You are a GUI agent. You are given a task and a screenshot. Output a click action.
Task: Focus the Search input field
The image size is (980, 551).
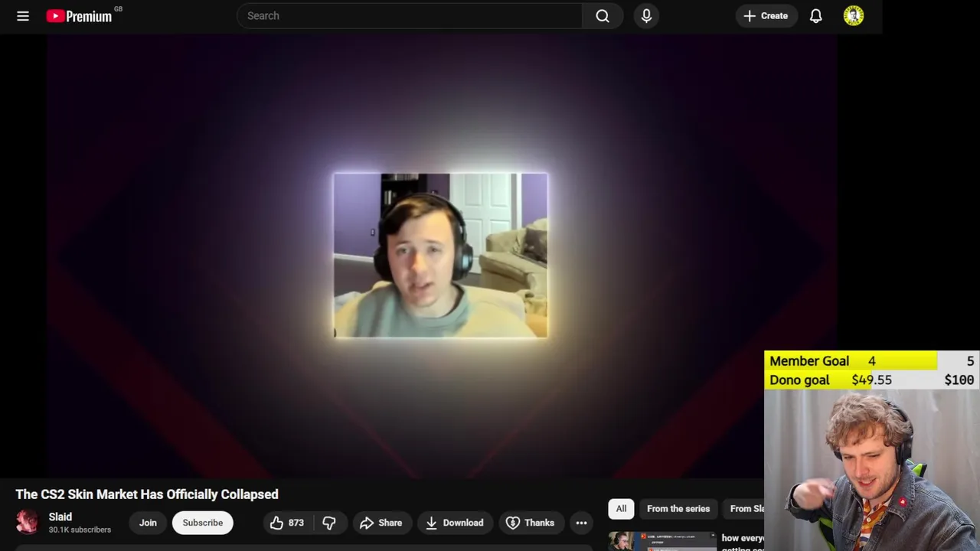(x=410, y=16)
